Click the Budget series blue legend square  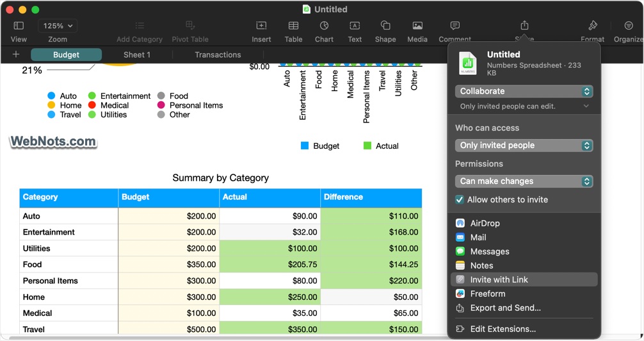tap(305, 146)
